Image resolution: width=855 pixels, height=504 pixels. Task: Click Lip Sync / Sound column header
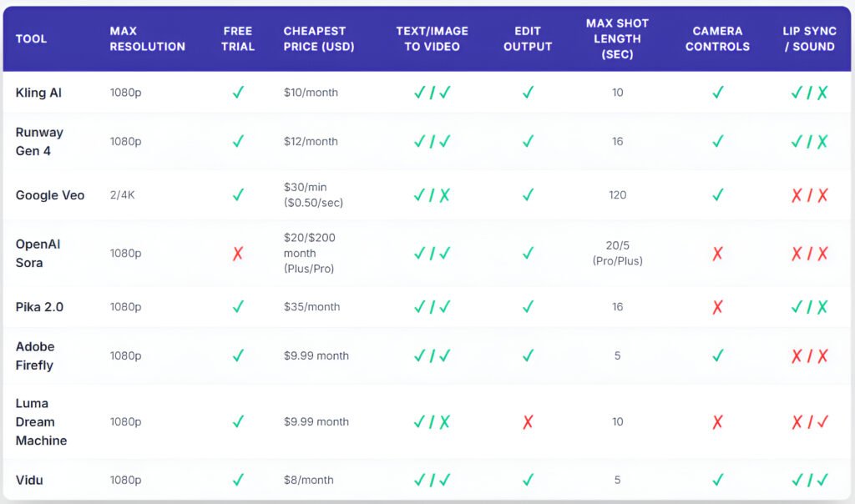coord(808,38)
